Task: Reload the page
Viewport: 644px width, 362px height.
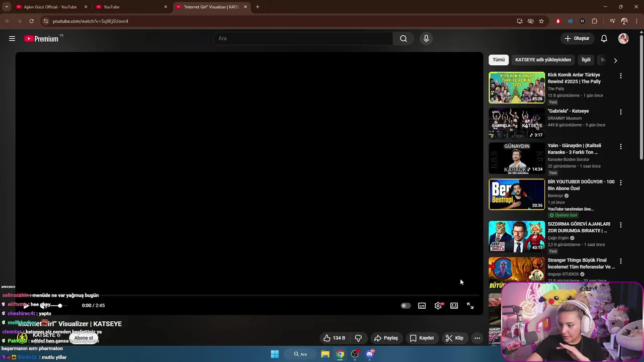Action: [x=31, y=21]
